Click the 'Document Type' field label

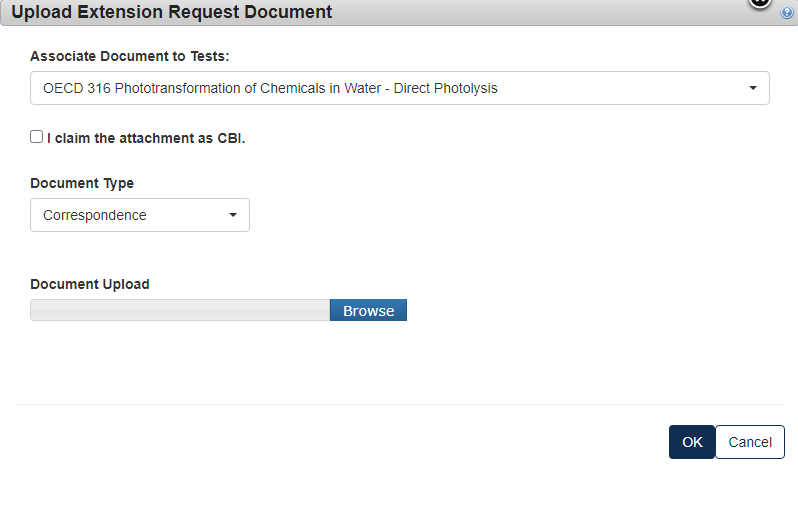82,183
